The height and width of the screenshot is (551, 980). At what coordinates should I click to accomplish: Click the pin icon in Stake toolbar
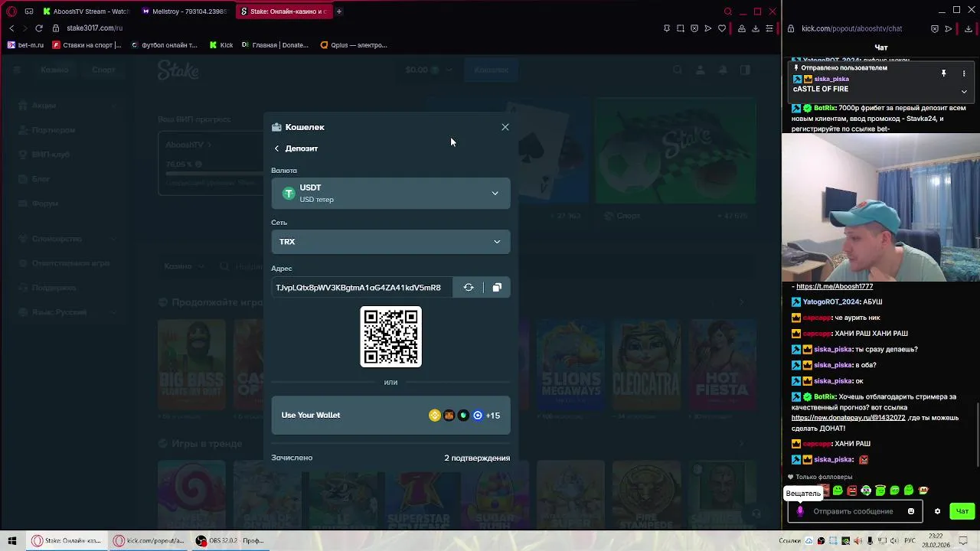tap(667, 28)
